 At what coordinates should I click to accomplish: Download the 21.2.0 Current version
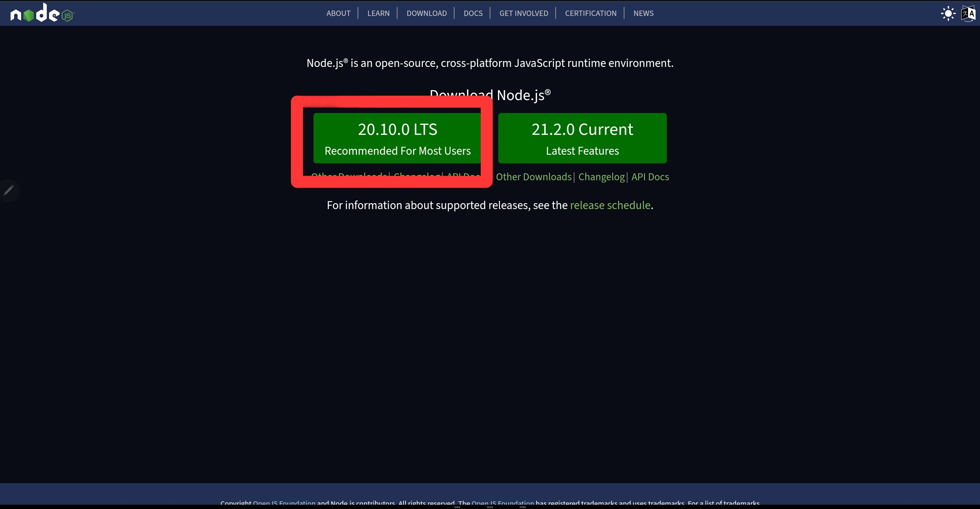click(x=582, y=138)
